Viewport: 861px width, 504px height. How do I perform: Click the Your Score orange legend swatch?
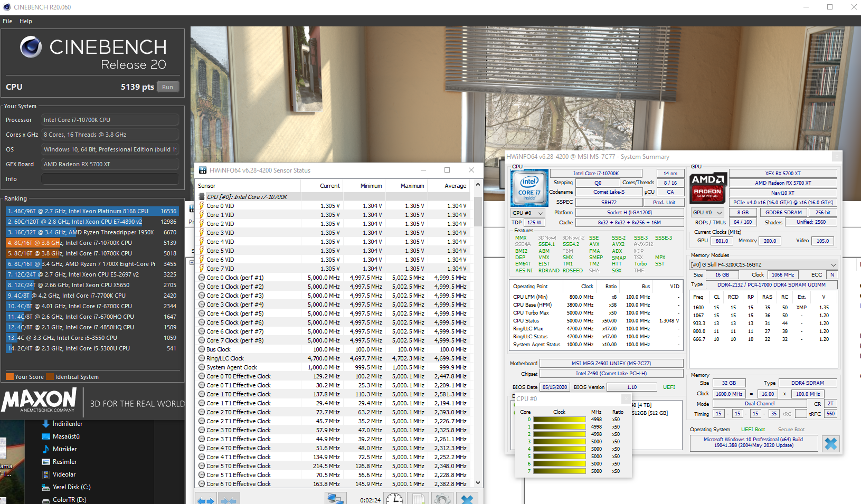(x=10, y=377)
